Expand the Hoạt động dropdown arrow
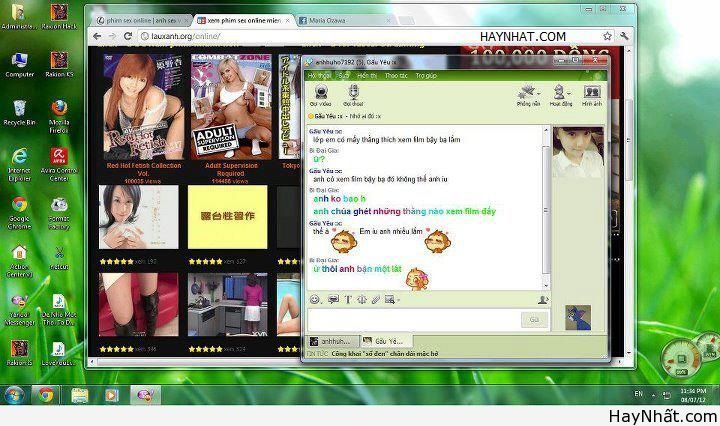This screenshot has width=720, height=426. coord(569,93)
